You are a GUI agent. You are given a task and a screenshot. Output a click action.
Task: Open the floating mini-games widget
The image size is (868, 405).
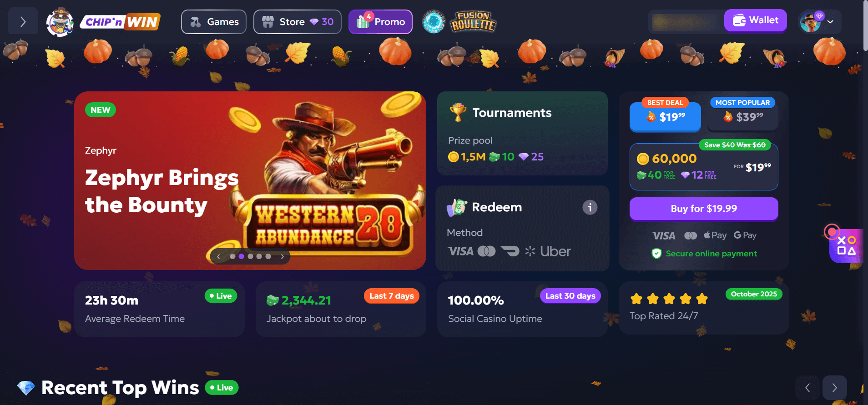846,245
